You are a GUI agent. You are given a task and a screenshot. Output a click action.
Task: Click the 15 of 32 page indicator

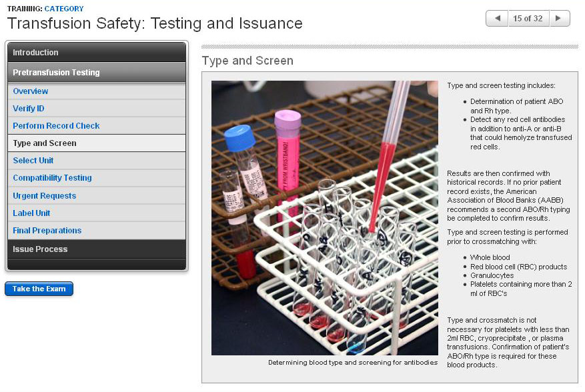pyautogui.click(x=528, y=19)
